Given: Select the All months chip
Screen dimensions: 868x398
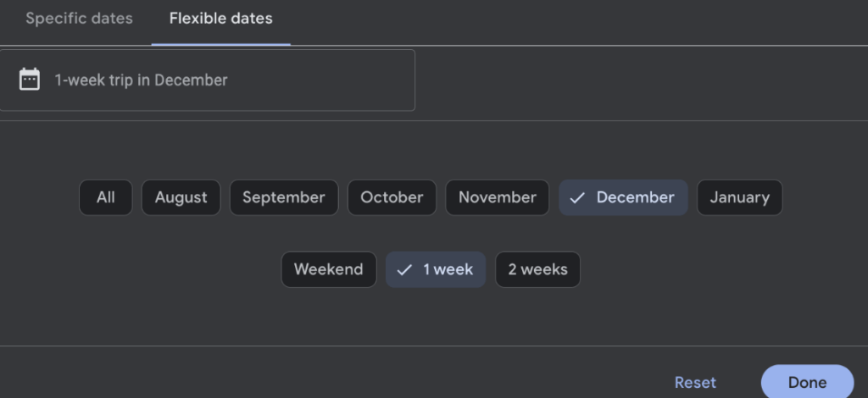Looking at the screenshot, I should pos(106,197).
